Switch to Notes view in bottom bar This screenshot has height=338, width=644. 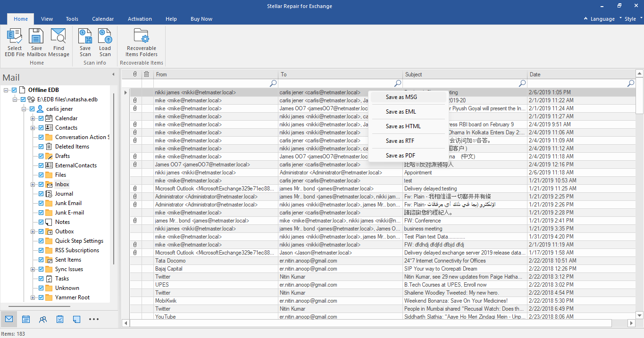tap(77, 319)
